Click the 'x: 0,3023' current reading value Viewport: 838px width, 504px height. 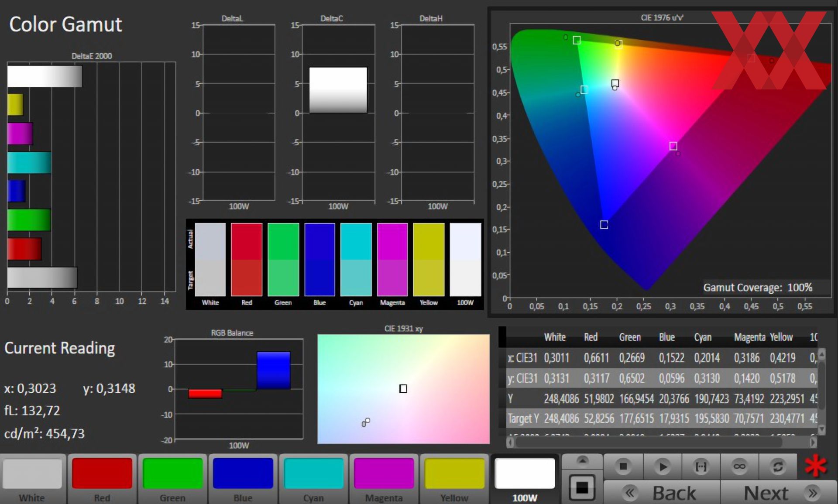30,388
